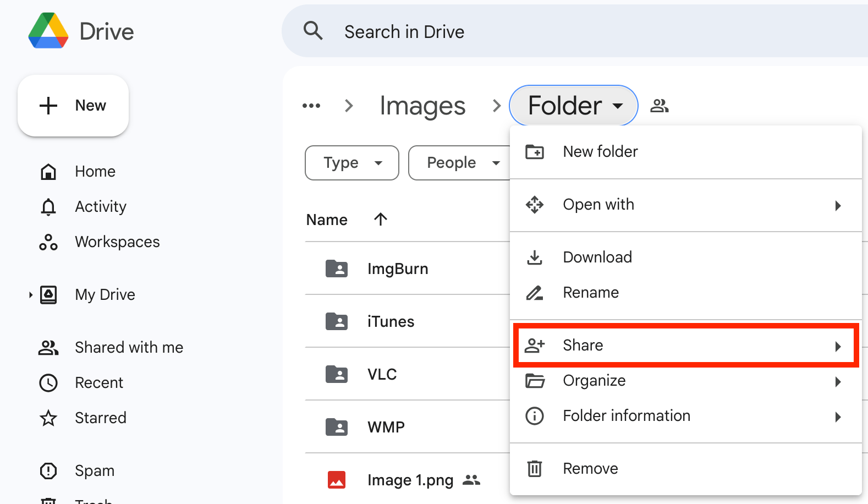The image size is (868, 504).
Task: Click the ImgBurn shared folder icon
Action: [x=337, y=269]
